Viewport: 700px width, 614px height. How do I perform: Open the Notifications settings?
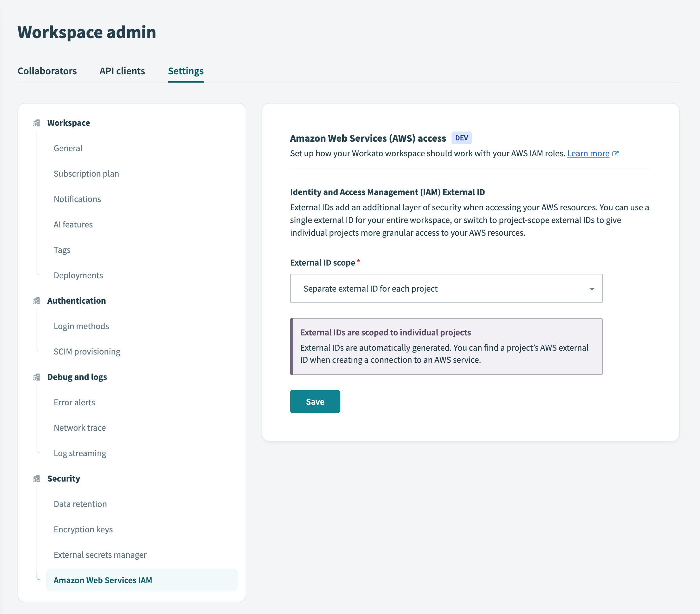click(x=77, y=199)
